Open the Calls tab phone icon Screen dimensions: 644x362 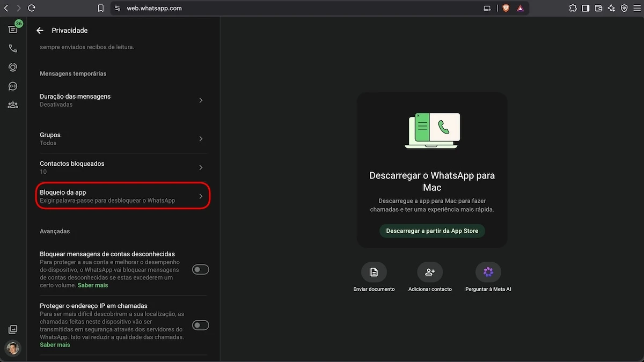(x=13, y=48)
